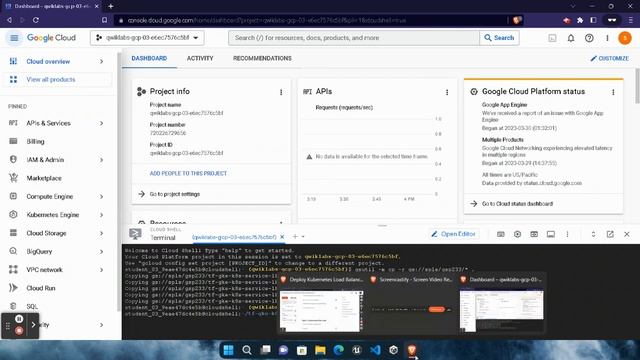The width and height of the screenshot is (640, 360).
Task: Open the project selector dropdown
Action: point(147,38)
